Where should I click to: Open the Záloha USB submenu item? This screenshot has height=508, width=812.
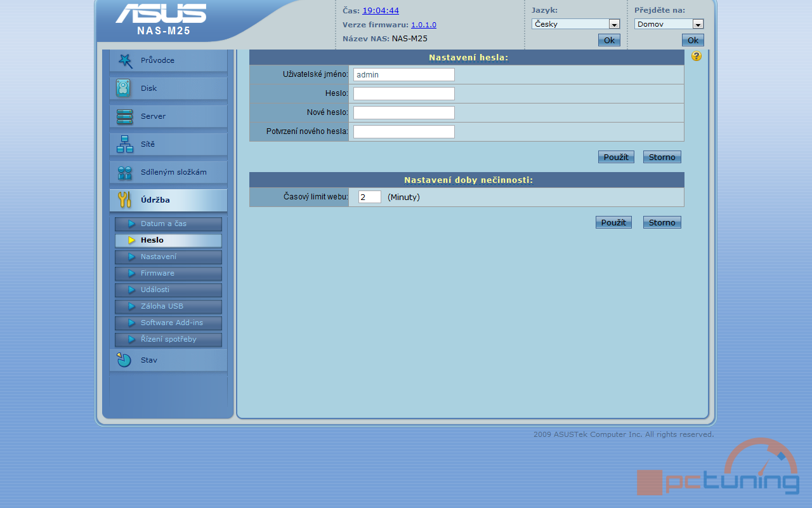pos(168,306)
